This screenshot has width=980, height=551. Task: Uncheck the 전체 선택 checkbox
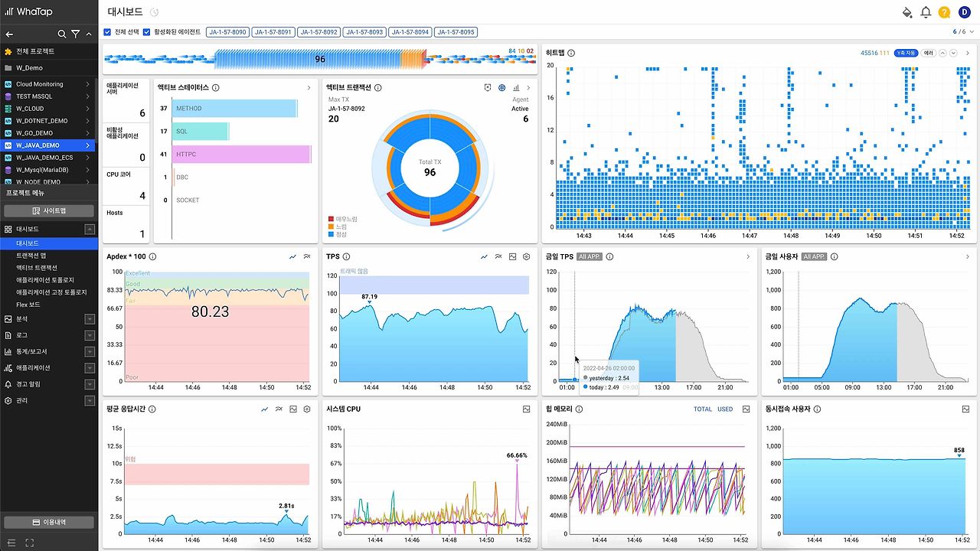[x=108, y=32]
